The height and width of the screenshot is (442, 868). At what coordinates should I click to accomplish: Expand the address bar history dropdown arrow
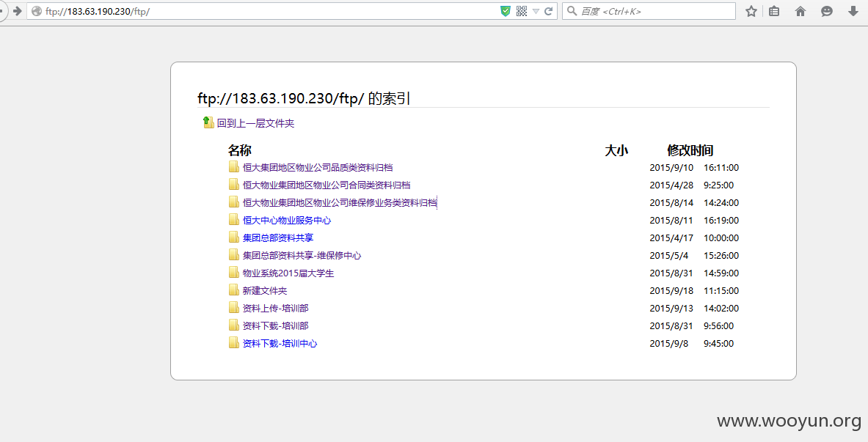tap(536, 11)
